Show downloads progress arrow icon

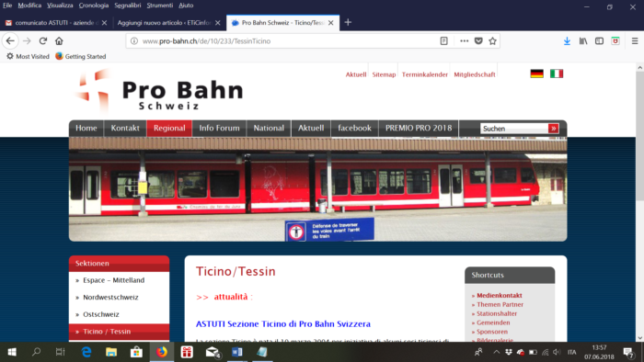tap(567, 41)
